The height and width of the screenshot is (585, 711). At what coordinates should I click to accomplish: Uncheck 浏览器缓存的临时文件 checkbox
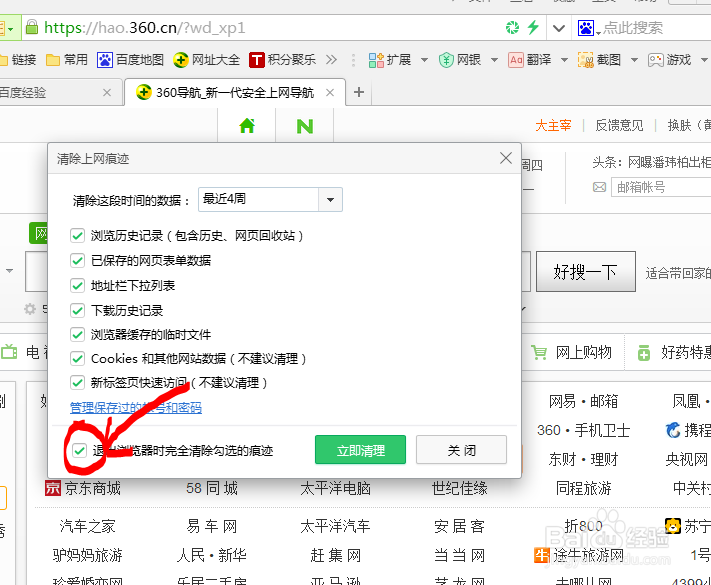(x=78, y=334)
